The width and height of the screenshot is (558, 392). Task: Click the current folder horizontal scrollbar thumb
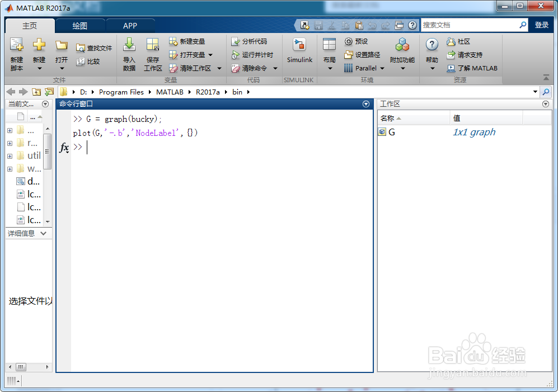coord(21,367)
